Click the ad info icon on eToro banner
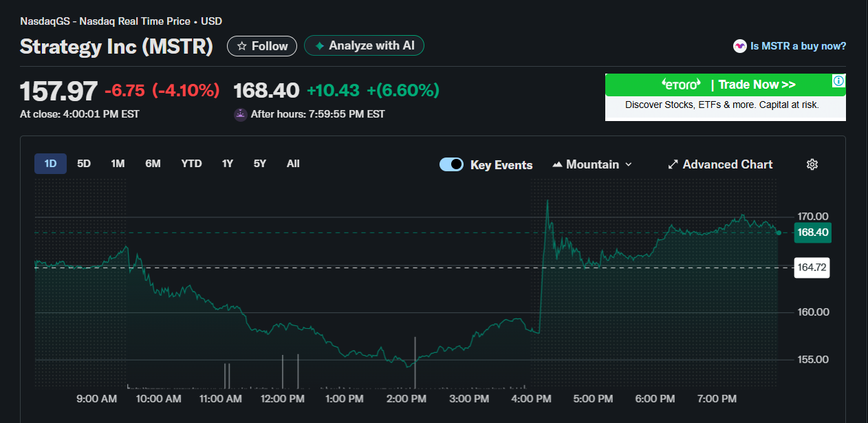Screen dimensions: 868x423 pos(838,81)
